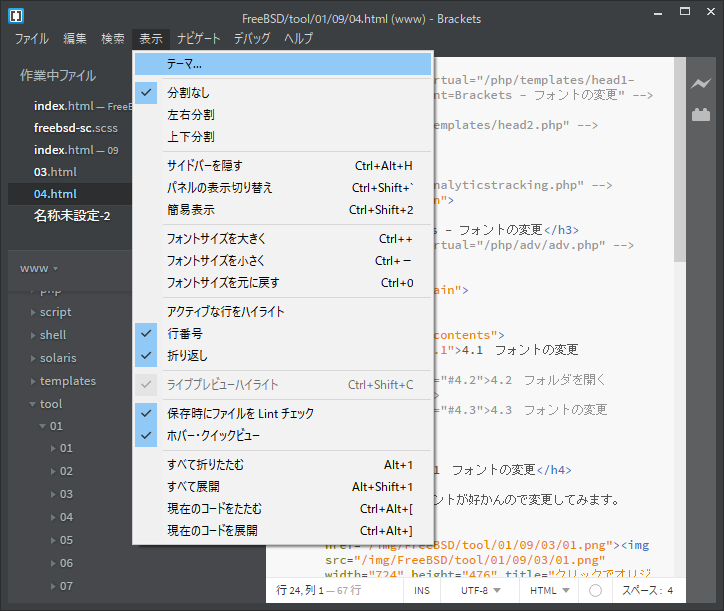
Task: Open Extension Manager brick icon
Action: click(x=701, y=114)
